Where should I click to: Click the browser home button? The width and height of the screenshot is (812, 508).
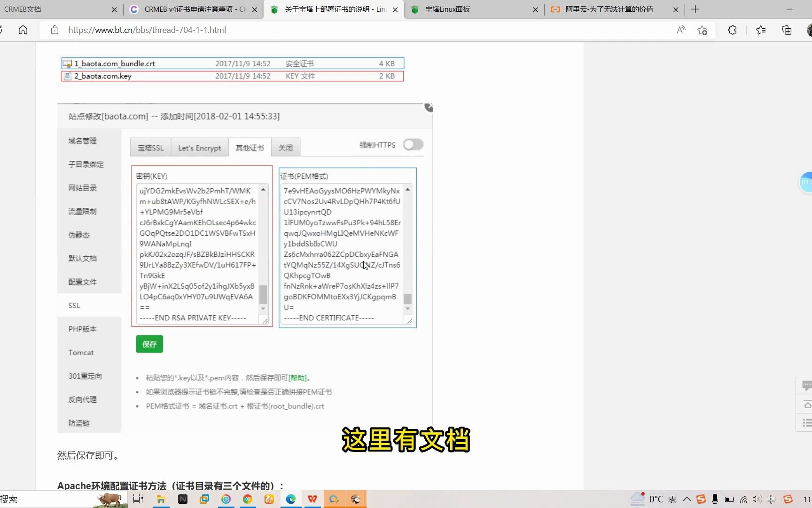(23, 30)
